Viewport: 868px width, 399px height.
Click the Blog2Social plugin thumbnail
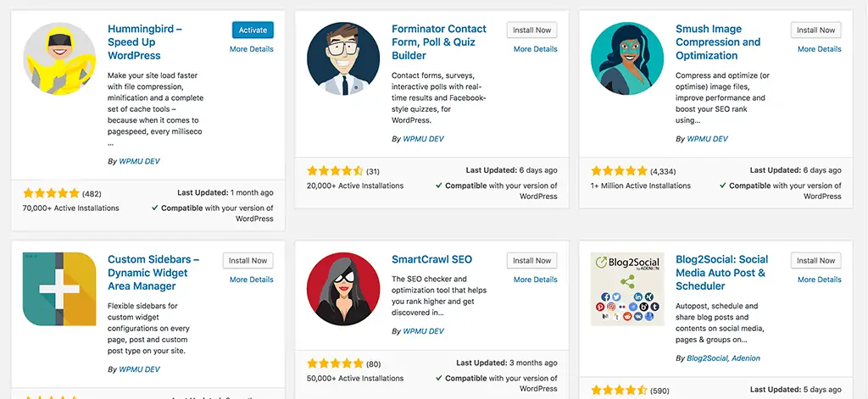tap(627, 289)
